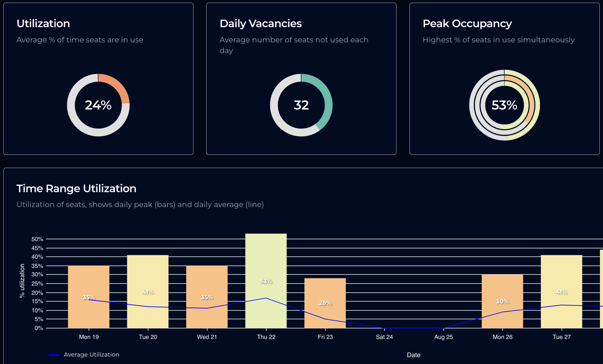The width and height of the screenshot is (603, 364).
Task: Select the Wed 21 bar showing 35%
Action: [207, 297]
